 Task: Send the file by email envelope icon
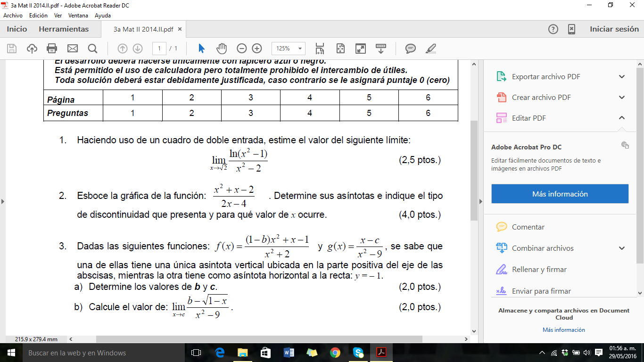72,48
